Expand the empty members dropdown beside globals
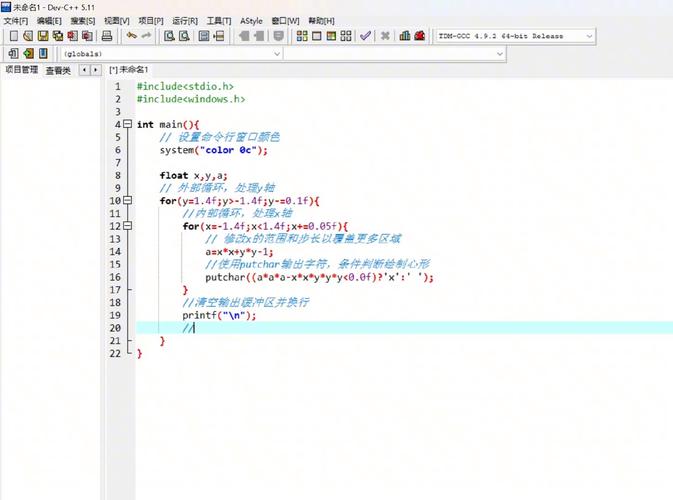 click(394, 54)
